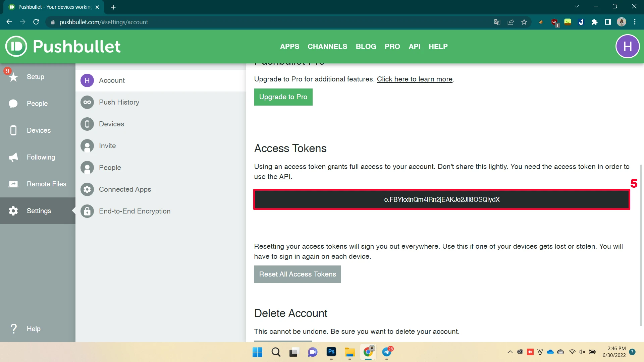Open the People chat bubble icon

click(13, 104)
